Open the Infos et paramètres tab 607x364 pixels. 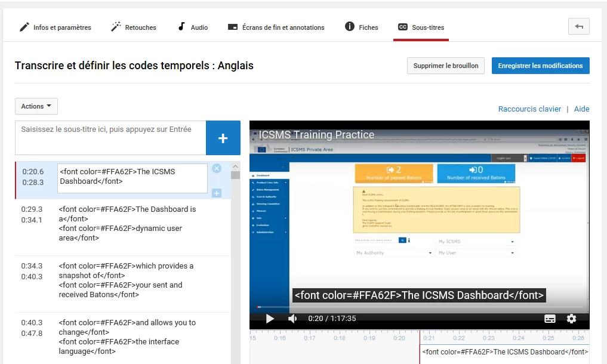point(56,27)
